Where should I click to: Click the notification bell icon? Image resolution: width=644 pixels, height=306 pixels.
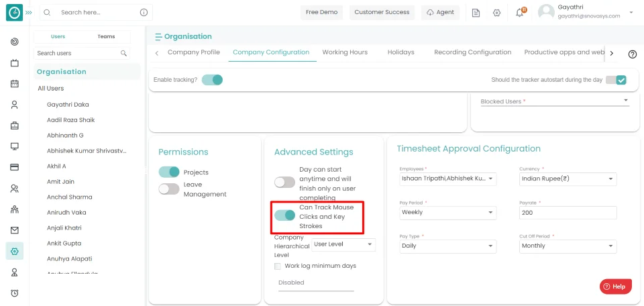[519, 13]
